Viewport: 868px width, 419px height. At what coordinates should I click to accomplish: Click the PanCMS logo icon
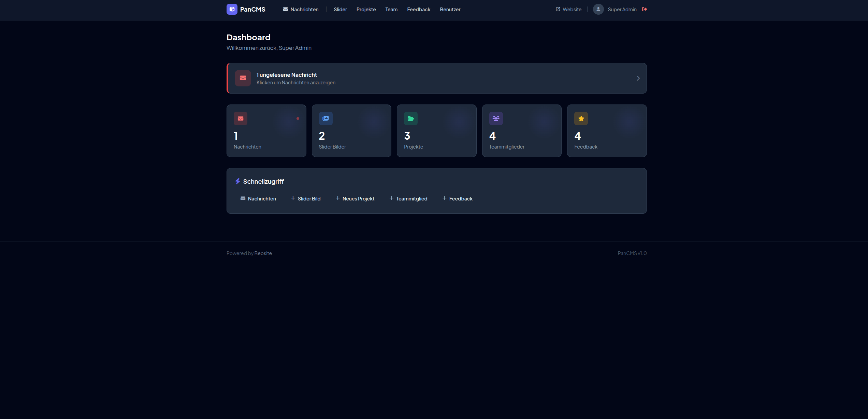(x=232, y=9)
